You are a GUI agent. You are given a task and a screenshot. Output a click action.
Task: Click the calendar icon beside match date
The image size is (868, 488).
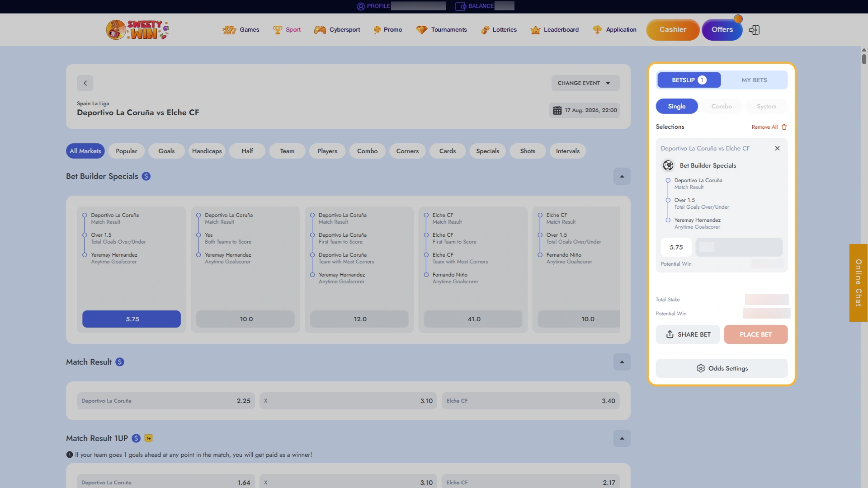pos(557,110)
